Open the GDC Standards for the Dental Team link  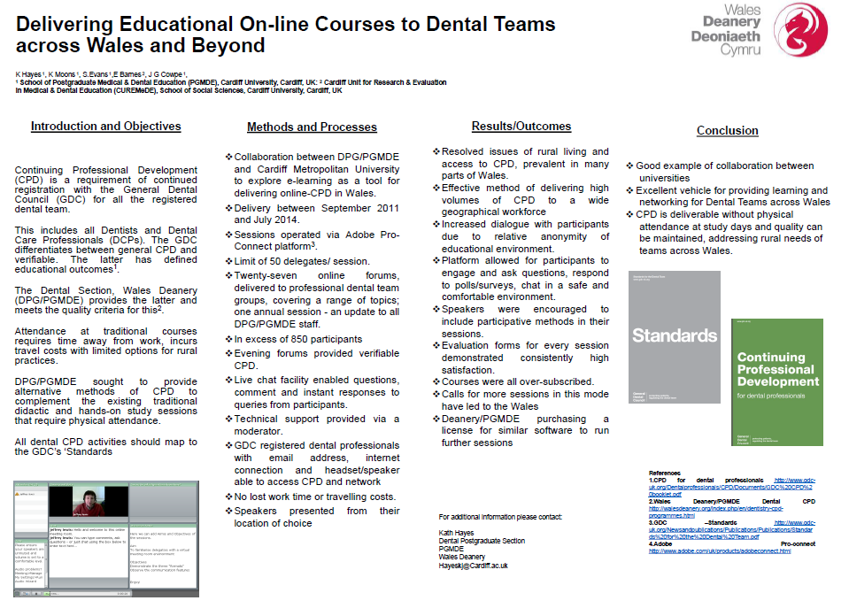click(x=731, y=530)
